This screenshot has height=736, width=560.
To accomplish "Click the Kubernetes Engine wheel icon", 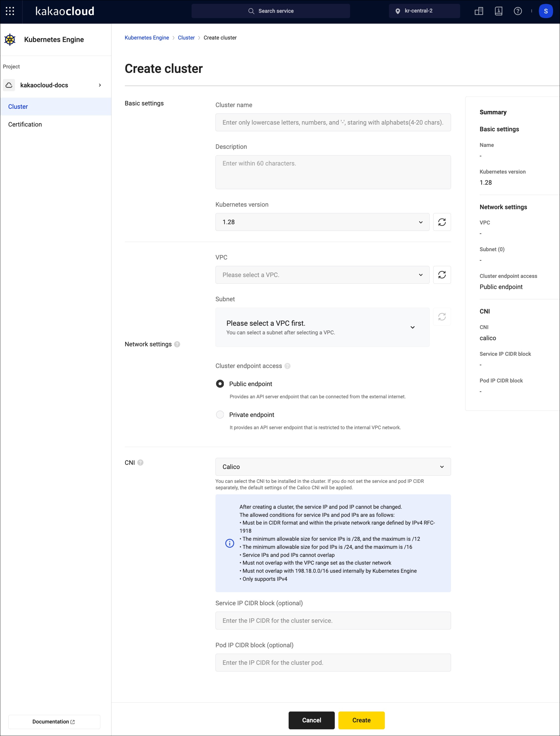I will click(10, 40).
